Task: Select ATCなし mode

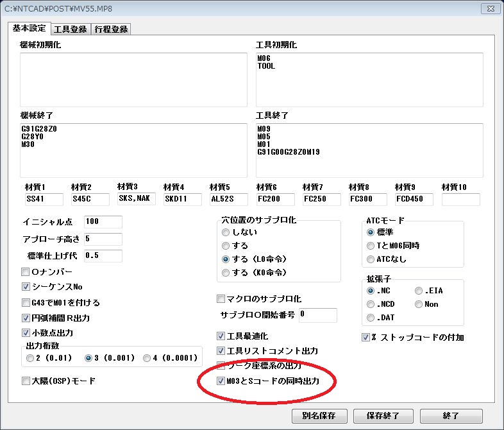Action: (370, 259)
